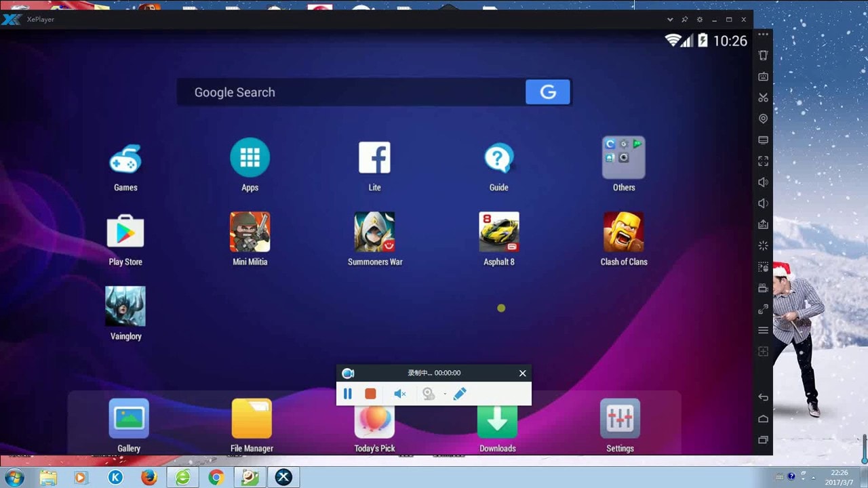Image resolution: width=868 pixels, height=488 pixels.
Task: Open Android Settings from the dock
Action: (x=620, y=419)
